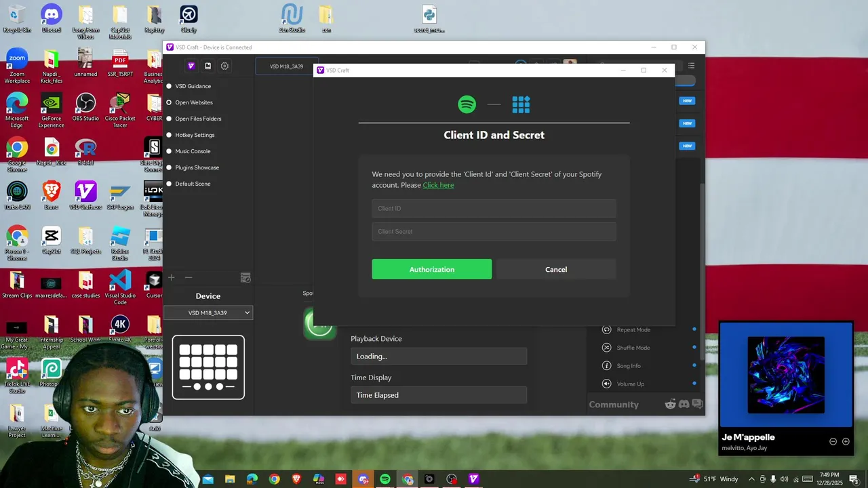The height and width of the screenshot is (488, 868).
Task: Click the first NEW badge button
Action: [x=688, y=101]
